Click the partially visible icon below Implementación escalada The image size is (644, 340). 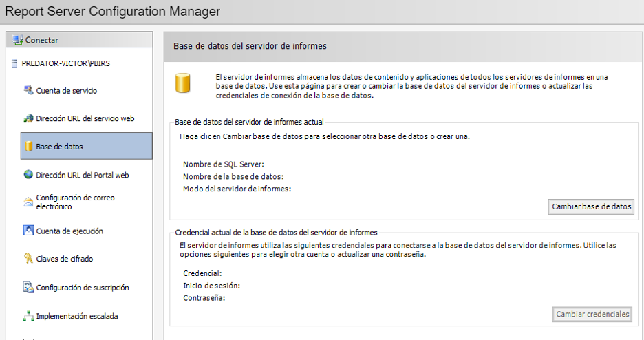click(x=28, y=338)
